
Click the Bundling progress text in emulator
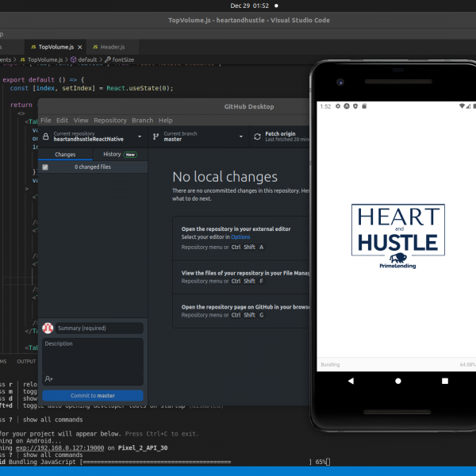point(330,364)
